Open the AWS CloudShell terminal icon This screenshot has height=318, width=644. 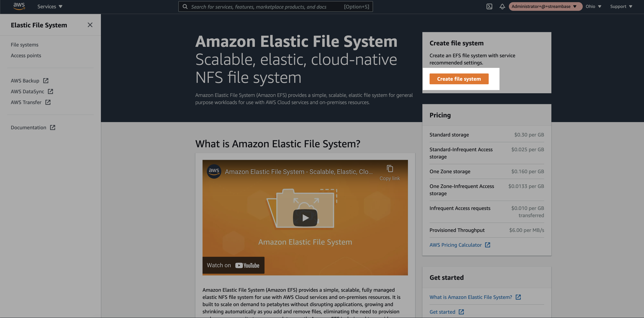(x=489, y=6)
